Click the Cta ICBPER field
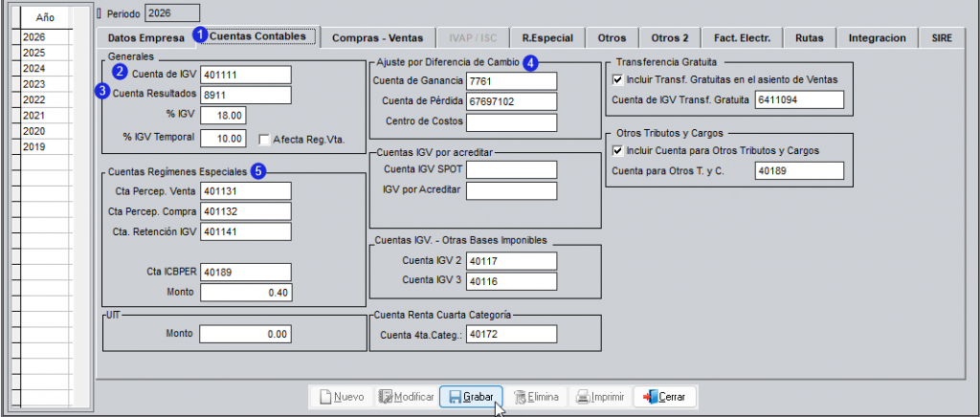The height and width of the screenshot is (417, 980). 246,273
